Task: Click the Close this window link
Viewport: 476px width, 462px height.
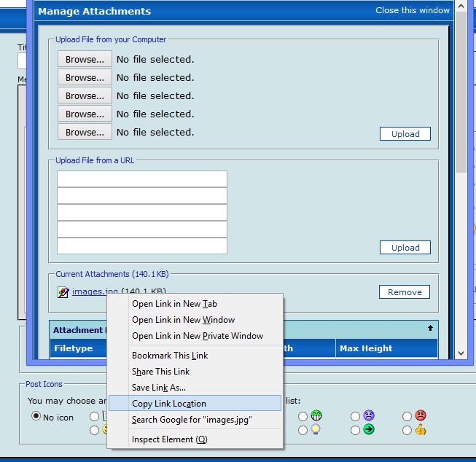Action: click(413, 10)
